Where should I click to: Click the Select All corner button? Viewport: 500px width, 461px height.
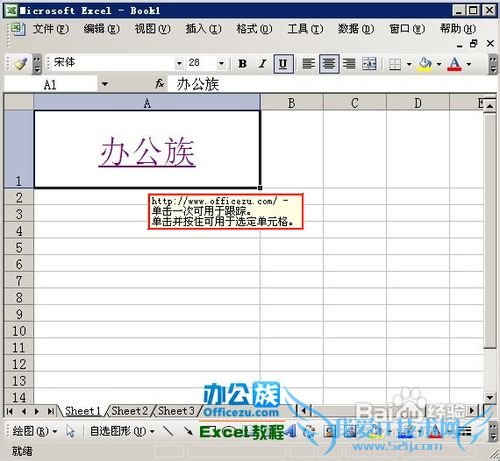click(x=19, y=102)
